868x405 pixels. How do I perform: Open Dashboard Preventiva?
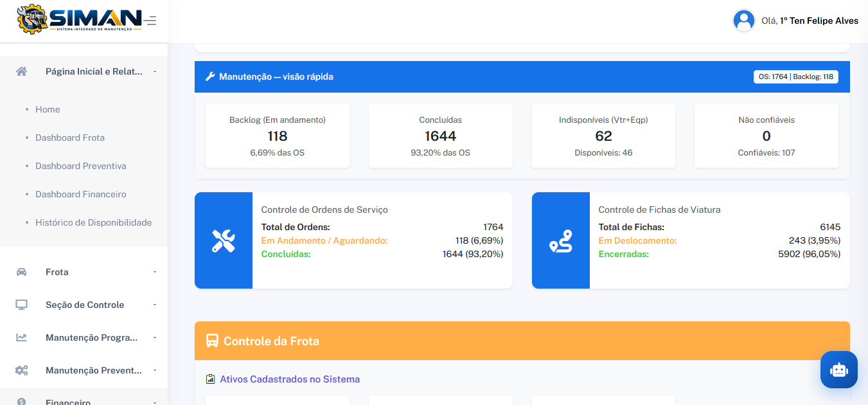(x=81, y=166)
